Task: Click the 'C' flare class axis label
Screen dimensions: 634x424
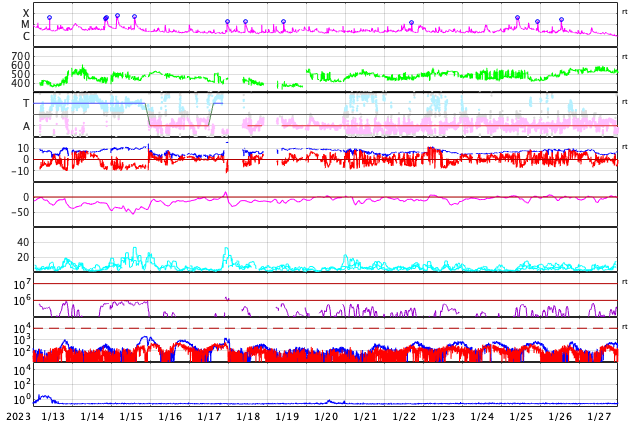Action: coord(26,36)
